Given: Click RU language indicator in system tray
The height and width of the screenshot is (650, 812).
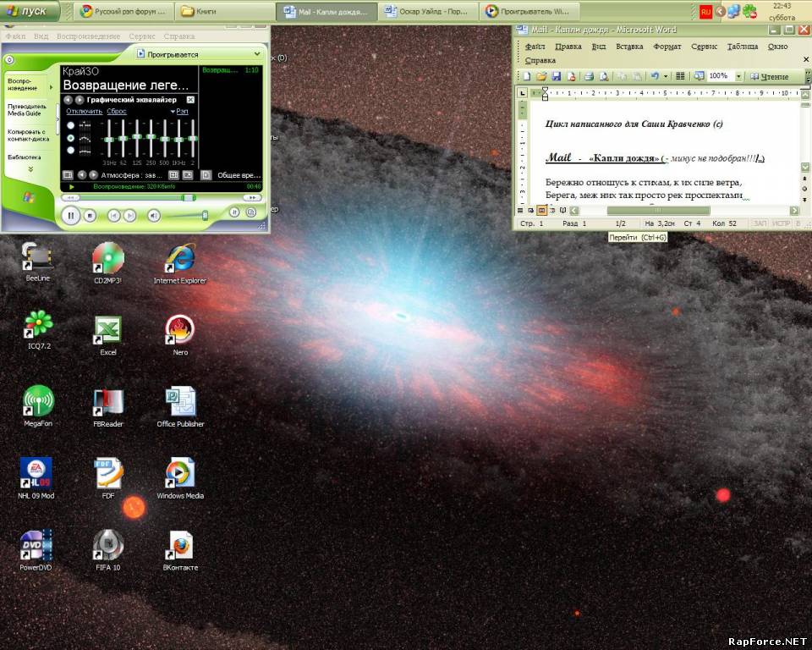Looking at the screenshot, I should (705, 11).
